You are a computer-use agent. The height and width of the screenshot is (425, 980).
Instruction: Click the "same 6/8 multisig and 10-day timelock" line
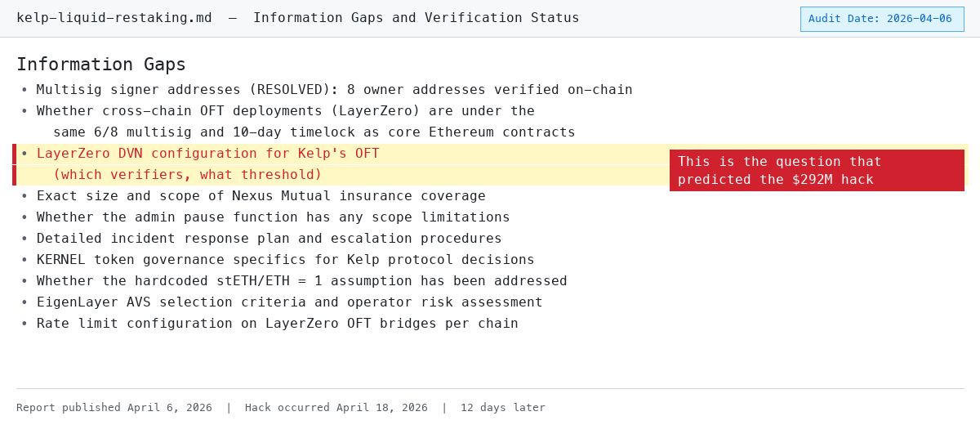coord(314,132)
